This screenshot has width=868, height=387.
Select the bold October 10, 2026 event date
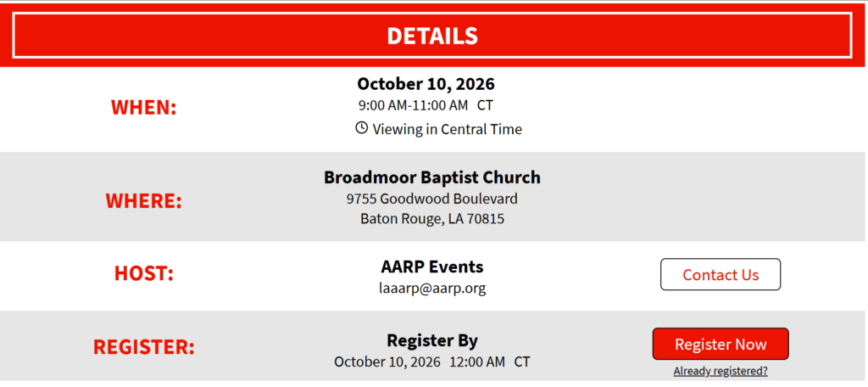(426, 84)
